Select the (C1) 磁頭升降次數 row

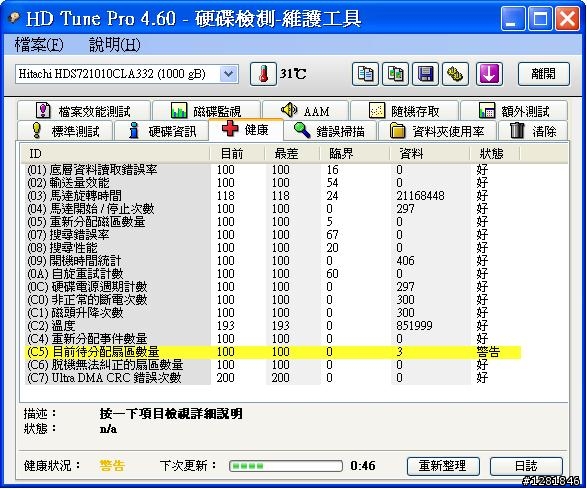(273, 313)
